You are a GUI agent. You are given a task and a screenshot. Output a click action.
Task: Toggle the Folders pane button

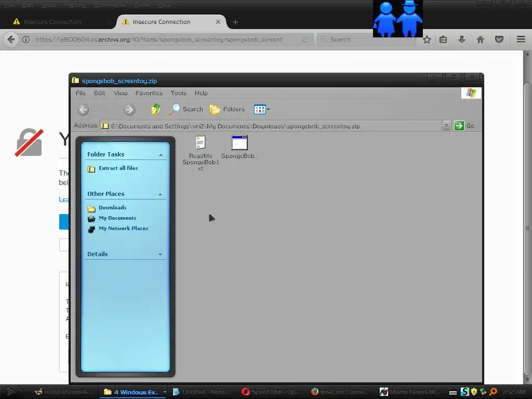(227, 109)
